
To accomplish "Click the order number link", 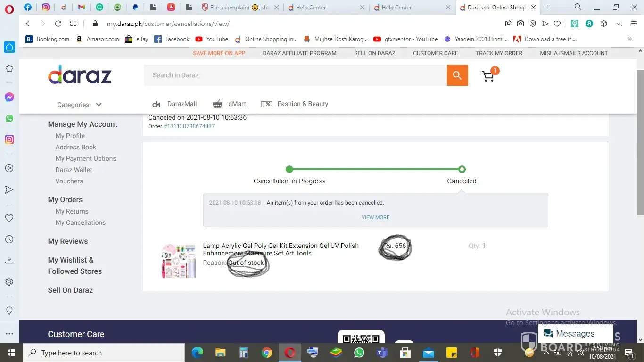I will point(189,126).
